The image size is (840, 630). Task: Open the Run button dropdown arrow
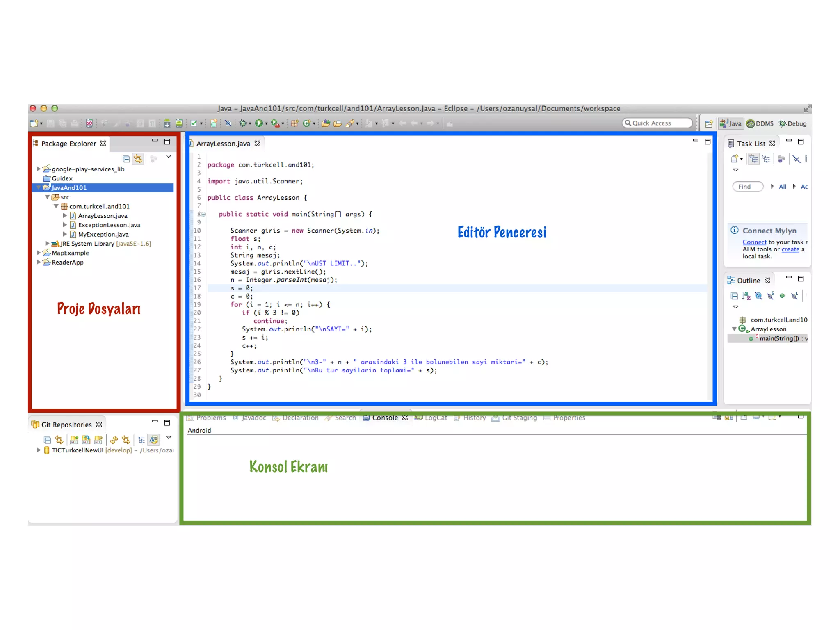click(267, 123)
